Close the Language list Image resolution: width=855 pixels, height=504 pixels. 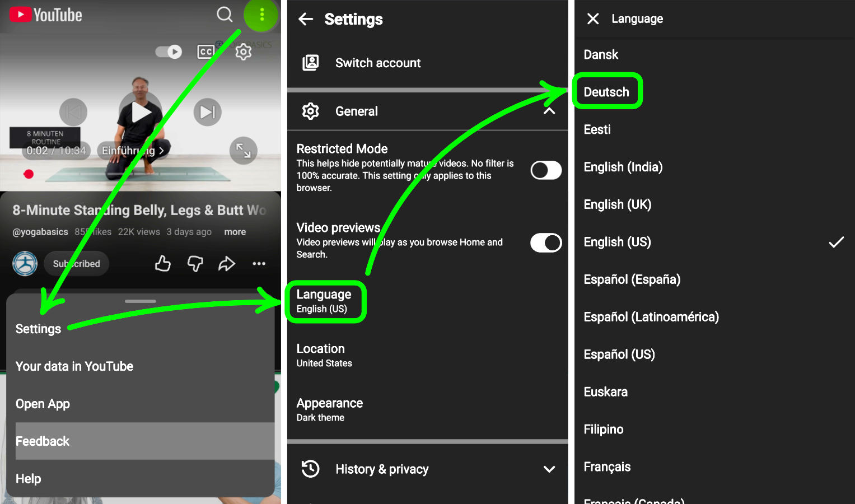coord(593,19)
